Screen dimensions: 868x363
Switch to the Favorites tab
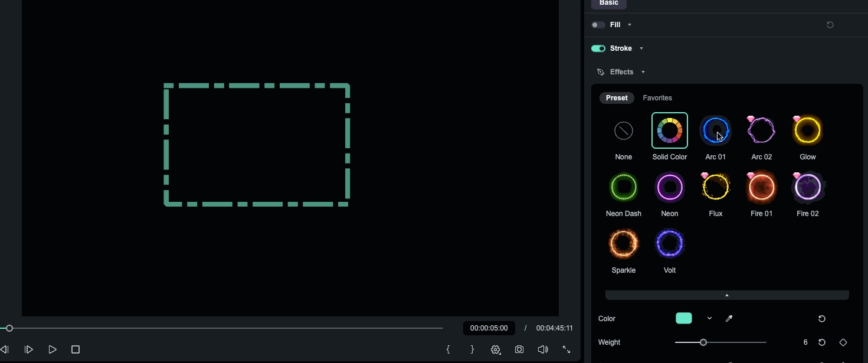click(x=657, y=97)
